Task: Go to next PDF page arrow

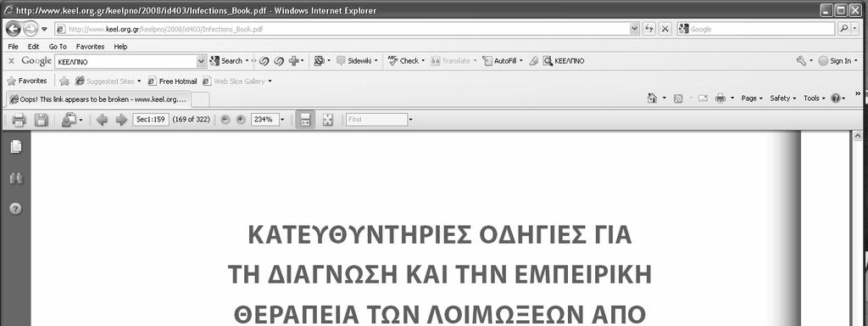Action: coord(121,120)
